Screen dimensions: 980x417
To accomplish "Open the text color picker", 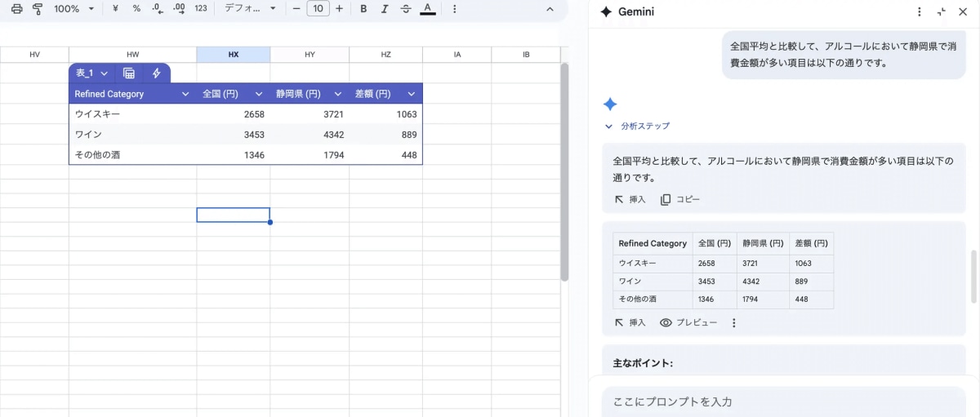I will tap(427, 9).
